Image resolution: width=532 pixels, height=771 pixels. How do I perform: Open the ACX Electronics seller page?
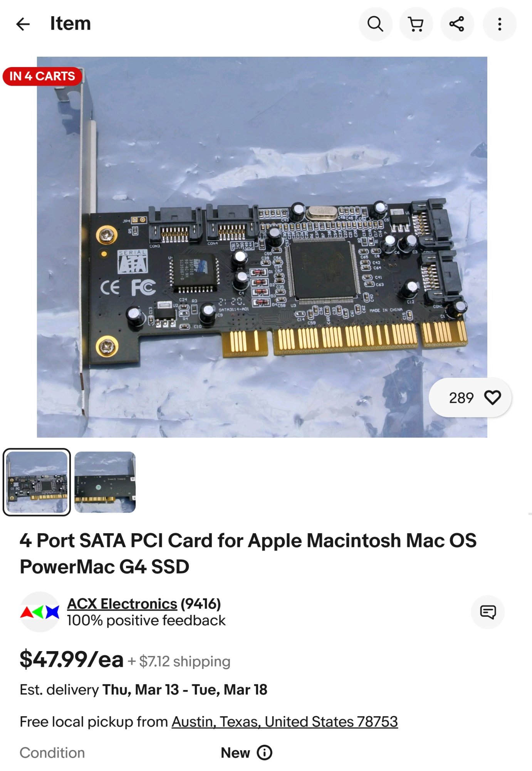coord(122,604)
